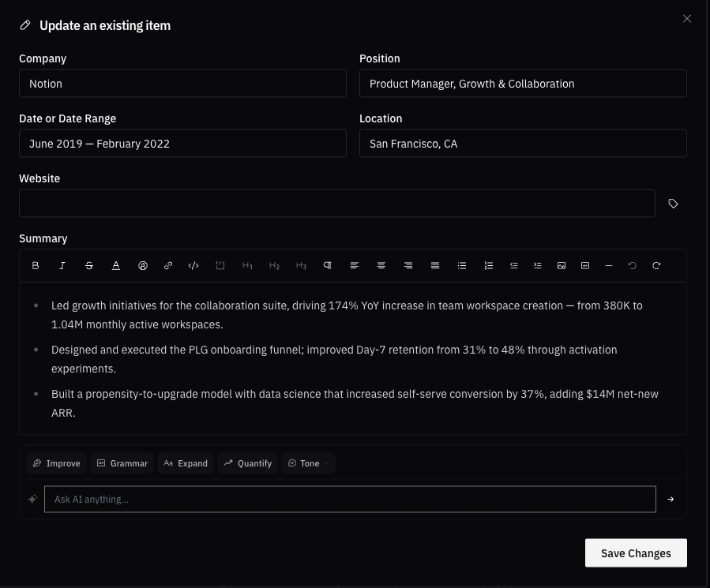Apply strikethrough to the summary text
The image size is (710, 588).
pyautogui.click(x=89, y=265)
